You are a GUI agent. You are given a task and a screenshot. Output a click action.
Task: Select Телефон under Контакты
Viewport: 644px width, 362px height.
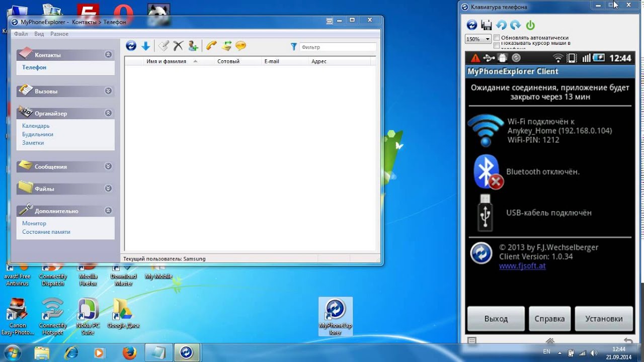pos(34,67)
